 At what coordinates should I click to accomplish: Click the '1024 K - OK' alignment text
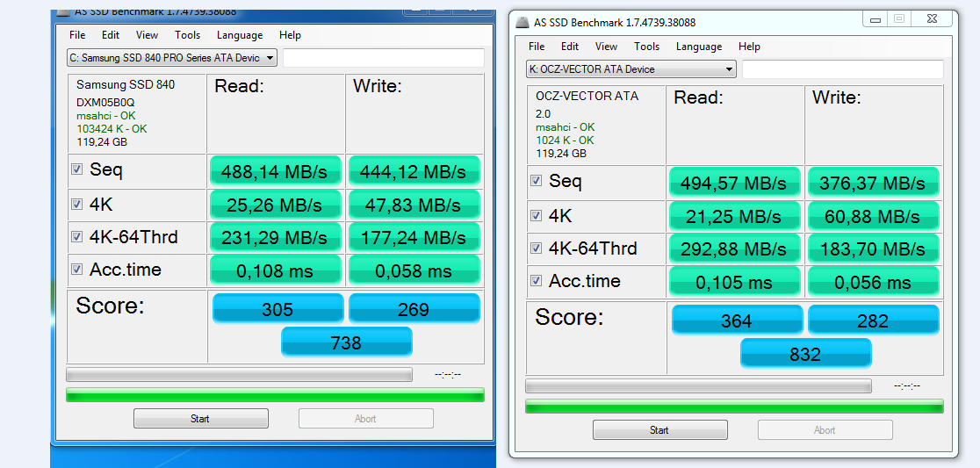coord(565,140)
